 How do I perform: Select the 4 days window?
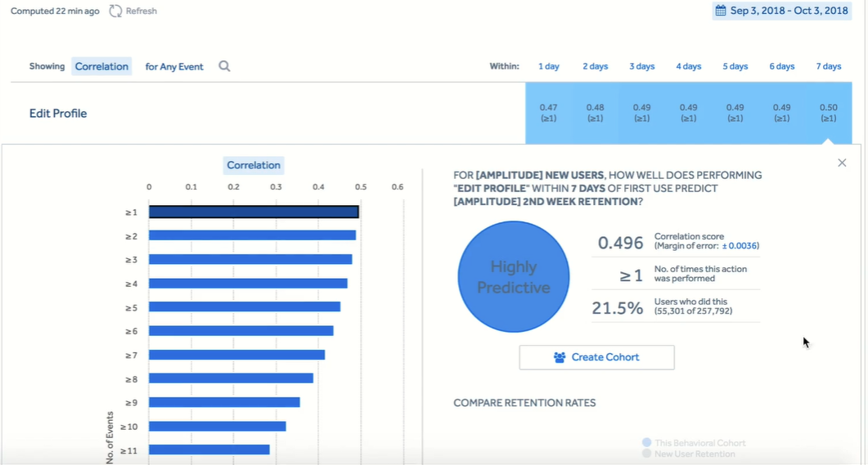(688, 66)
